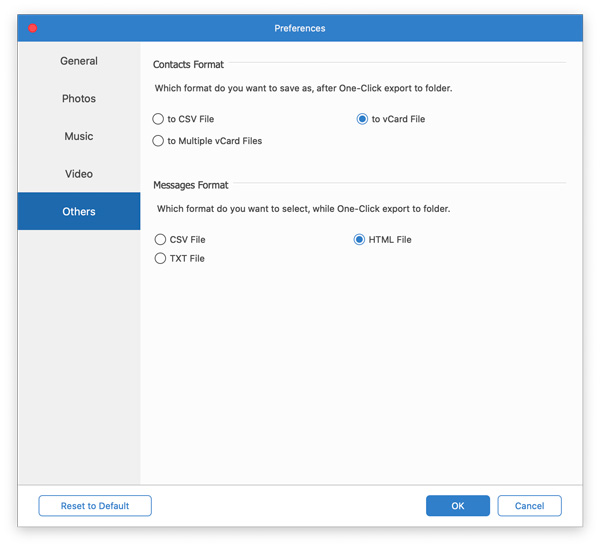The width and height of the screenshot is (600, 547).
Task: Click the highlighted Others tab
Action: pos(79,212)
